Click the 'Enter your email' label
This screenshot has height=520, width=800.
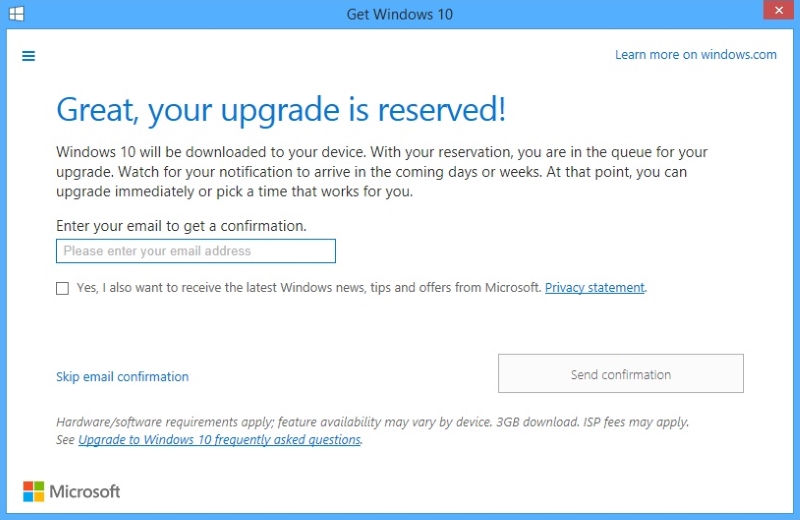click(x=181, y=226)
